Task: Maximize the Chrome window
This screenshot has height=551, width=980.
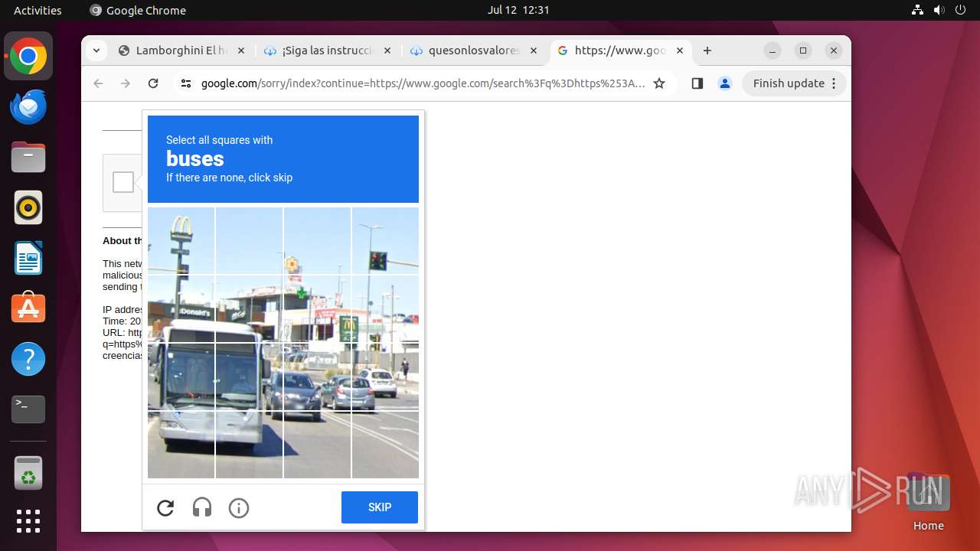Action: click(803, 51)
